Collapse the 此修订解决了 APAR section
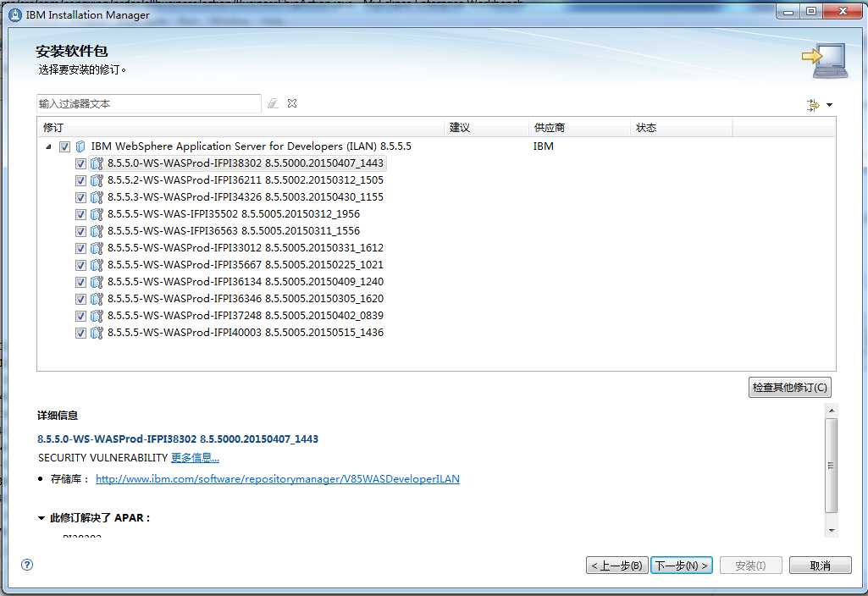 click(x=41, y=518)
